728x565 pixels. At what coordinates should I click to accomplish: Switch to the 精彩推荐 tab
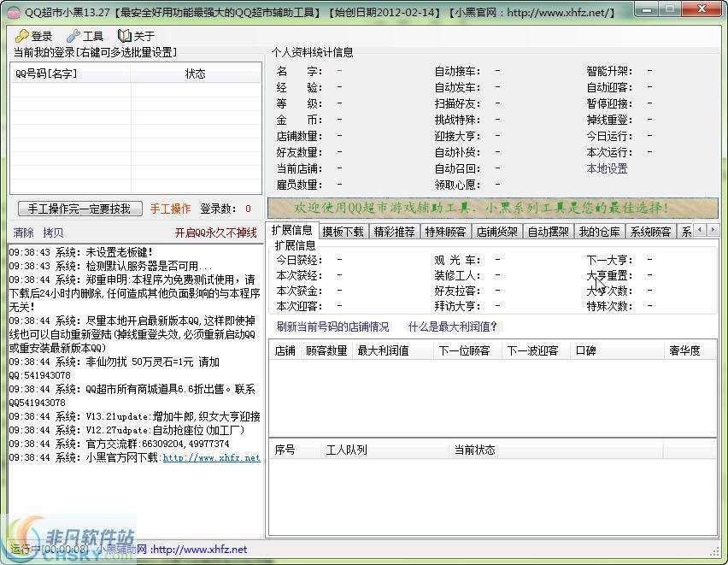(x=395, y=232)
